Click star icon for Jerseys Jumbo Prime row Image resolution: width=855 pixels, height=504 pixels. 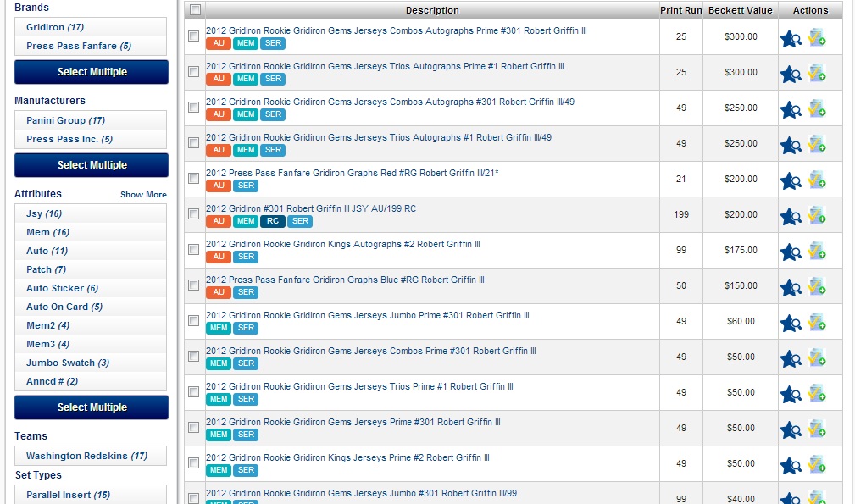tap(790, 323)
